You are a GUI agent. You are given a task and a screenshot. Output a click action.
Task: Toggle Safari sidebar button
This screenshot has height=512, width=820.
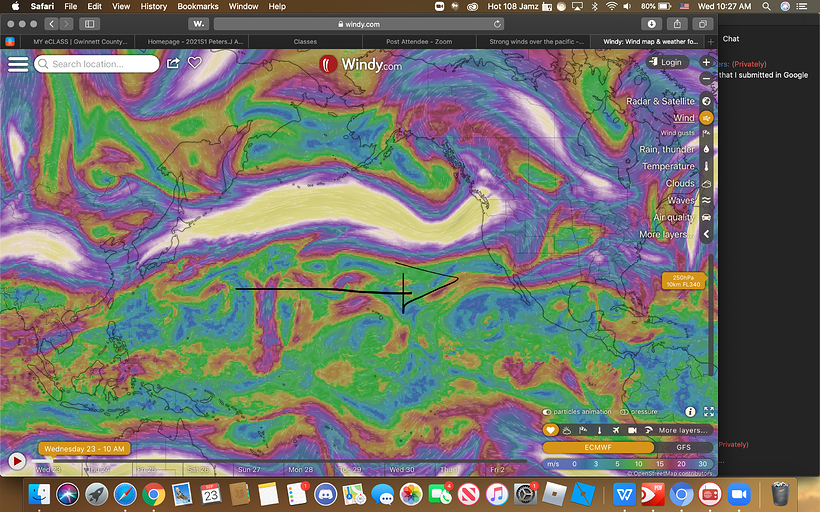[x=89, y=24]
